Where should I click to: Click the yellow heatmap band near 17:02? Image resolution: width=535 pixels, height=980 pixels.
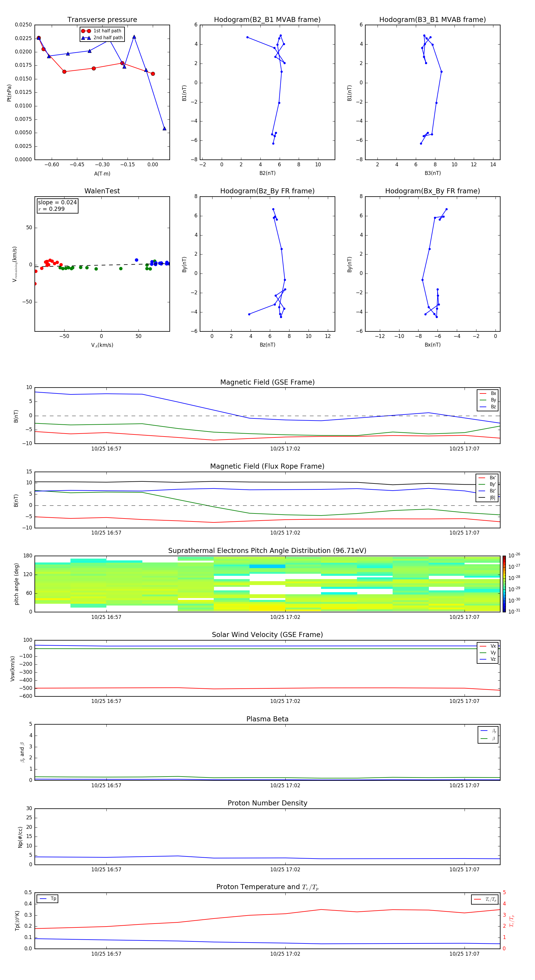267,608
